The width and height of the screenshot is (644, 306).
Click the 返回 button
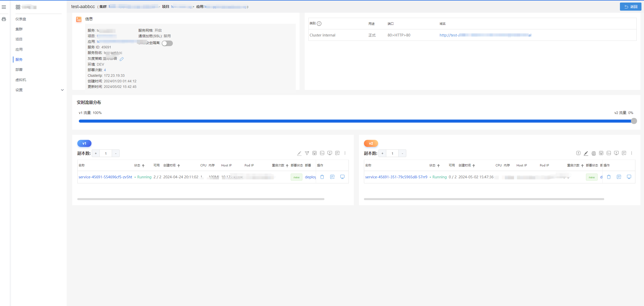click(x=630, y=7)
